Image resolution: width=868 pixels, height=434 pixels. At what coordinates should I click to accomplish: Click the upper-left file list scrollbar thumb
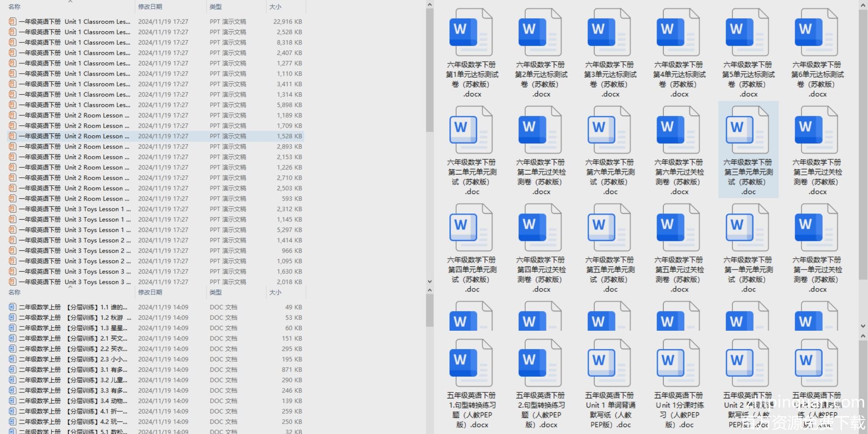pos(430,69)
